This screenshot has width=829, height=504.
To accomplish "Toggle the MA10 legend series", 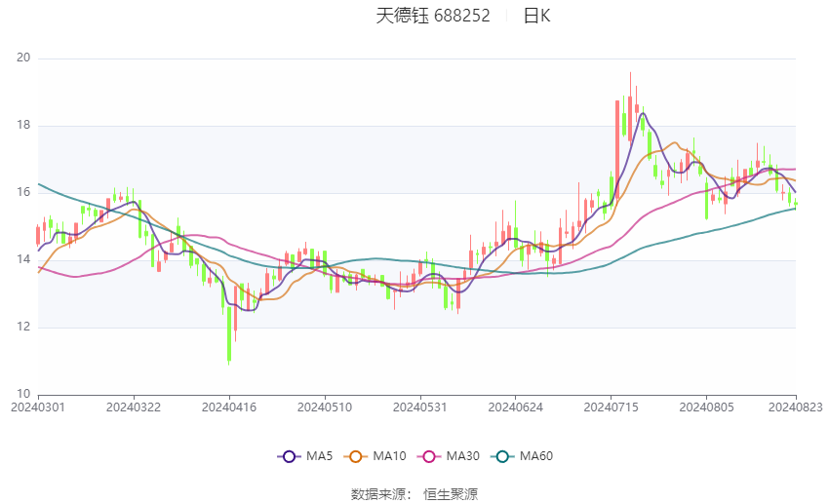I will pos(375,456).
